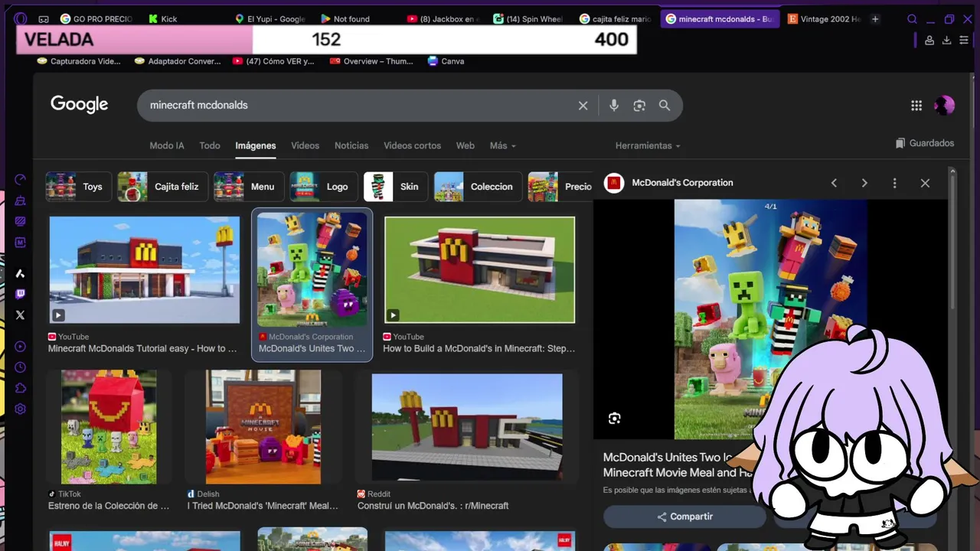Open Reddit Construí un McDonald's thumbnail

point(467,427)
